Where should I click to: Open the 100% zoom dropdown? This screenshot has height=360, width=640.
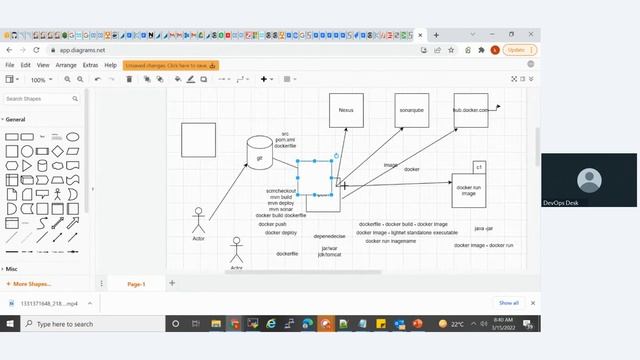tap(41, 80)
